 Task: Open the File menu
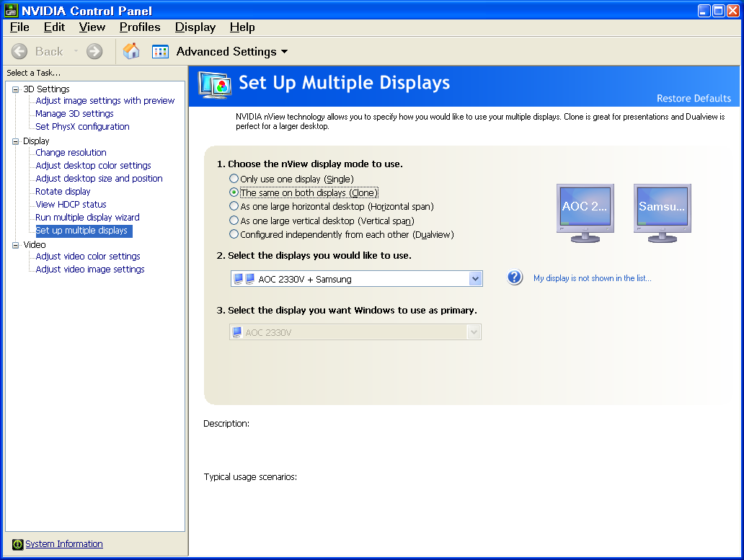19,27
